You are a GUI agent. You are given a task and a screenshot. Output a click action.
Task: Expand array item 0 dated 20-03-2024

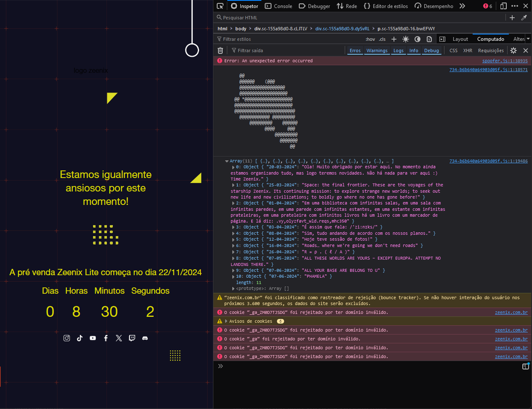pyautogui.click(x=234, y=167)
